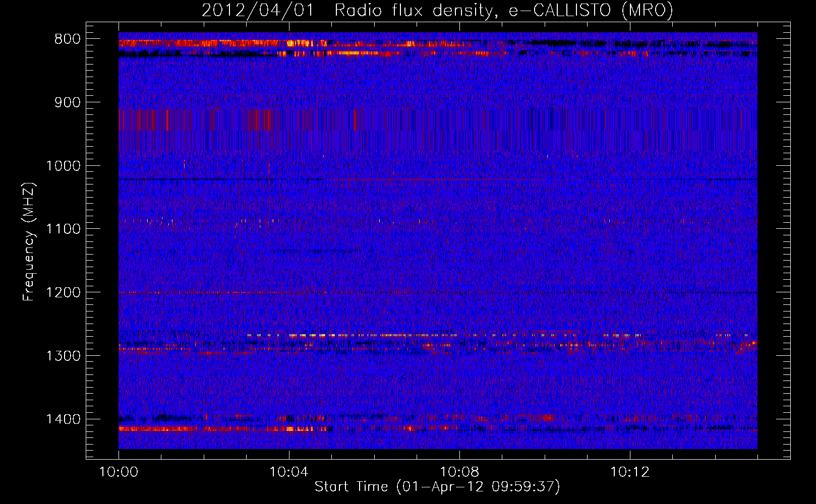Click the 1300 frequency tick label
The width and height of the screenshot is (816, 504).
click(63, 356)
